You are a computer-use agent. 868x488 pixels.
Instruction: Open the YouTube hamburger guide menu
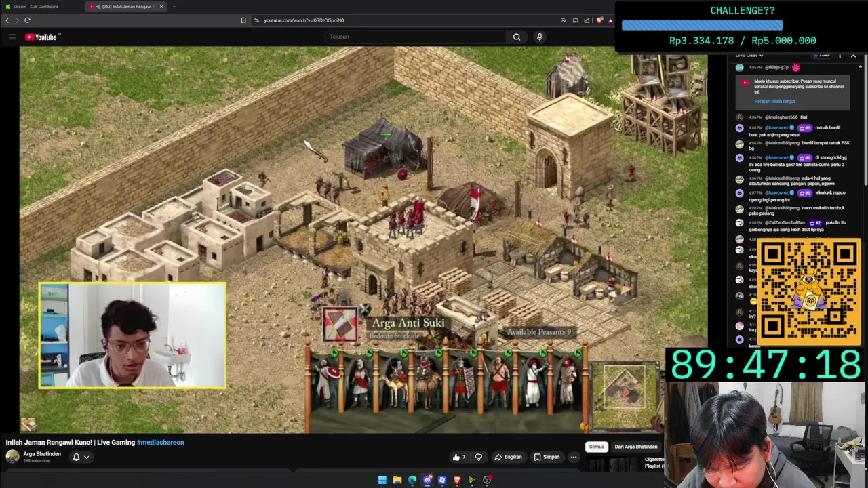coord(12,37)
